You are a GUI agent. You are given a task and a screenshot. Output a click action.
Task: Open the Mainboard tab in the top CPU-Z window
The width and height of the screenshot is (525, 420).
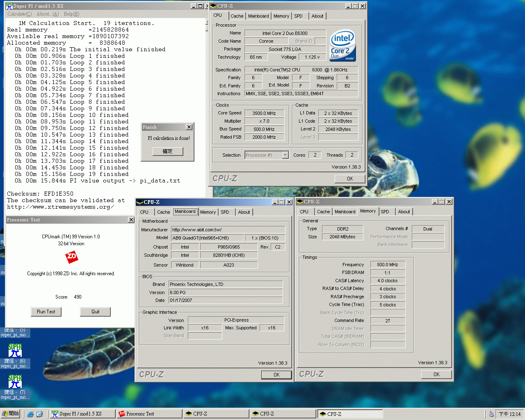click(258, 16)
